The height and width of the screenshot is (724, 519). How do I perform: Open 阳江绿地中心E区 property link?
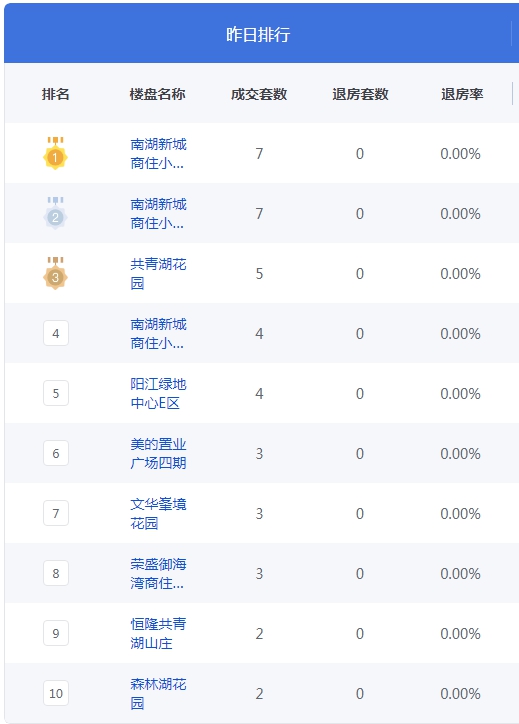[x=158, y=393]
